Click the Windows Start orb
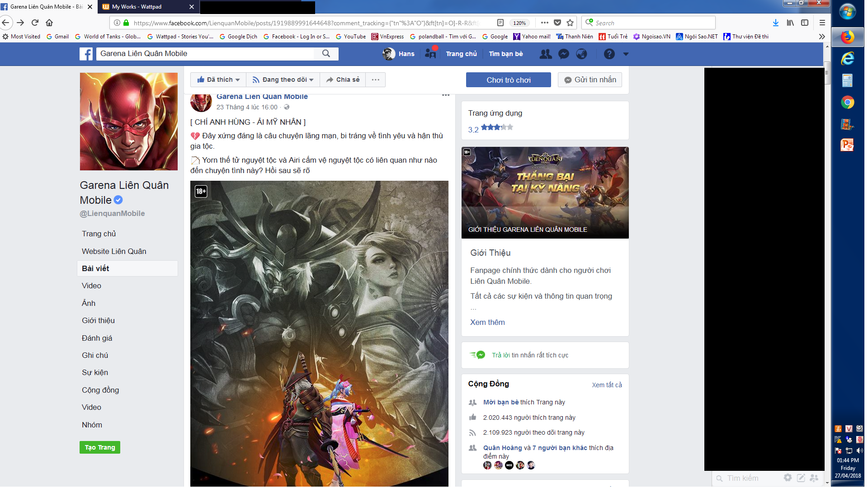This screenshot has width=868, height=488. pos(848,11)
